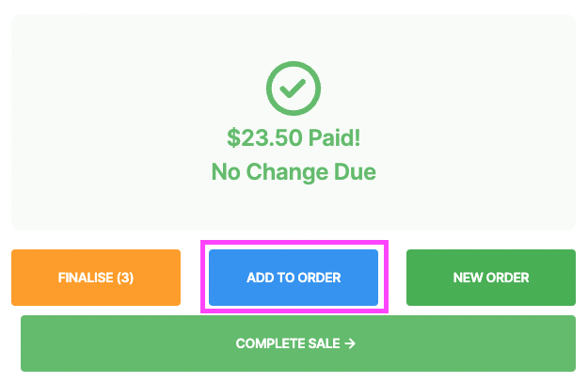Select the blue Add to Order button

[x=294, y=278]
